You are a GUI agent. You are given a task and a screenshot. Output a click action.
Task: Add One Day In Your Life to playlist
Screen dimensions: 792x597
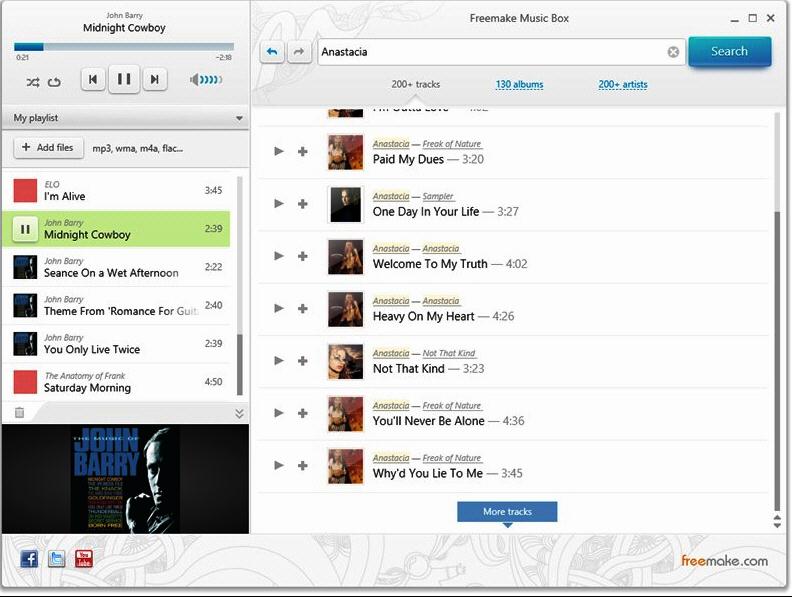tap(303, 204)
